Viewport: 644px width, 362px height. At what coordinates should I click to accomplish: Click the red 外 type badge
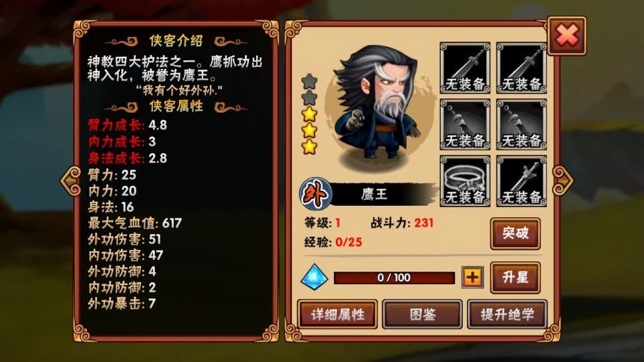(x=315, y=194)
